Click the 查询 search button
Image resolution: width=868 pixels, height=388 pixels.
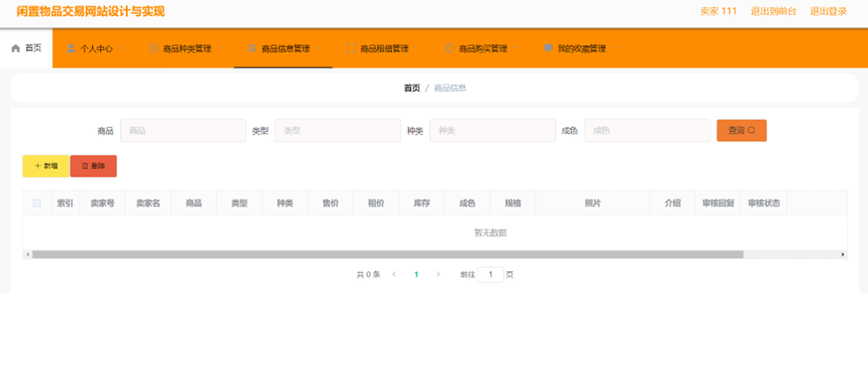click(742, 131)
